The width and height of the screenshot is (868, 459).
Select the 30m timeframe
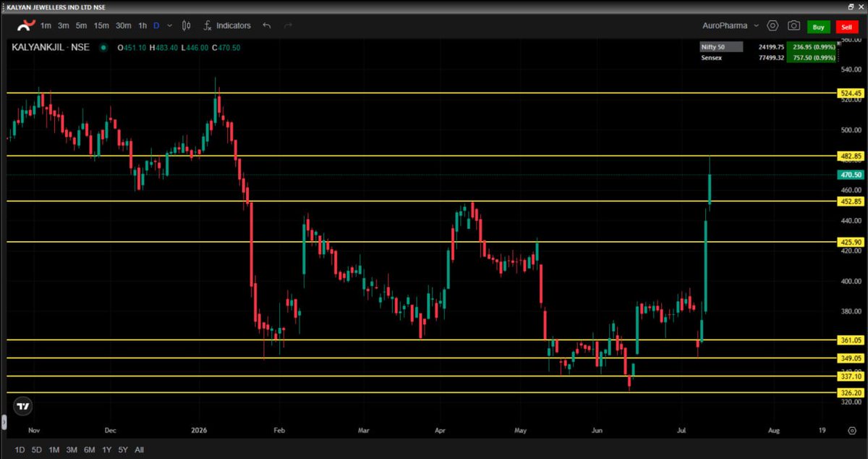pos(124,25)
